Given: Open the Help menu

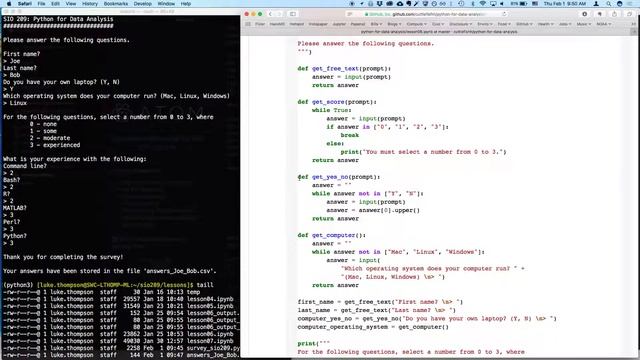Looking at the screenshot, I should point(186,4).
